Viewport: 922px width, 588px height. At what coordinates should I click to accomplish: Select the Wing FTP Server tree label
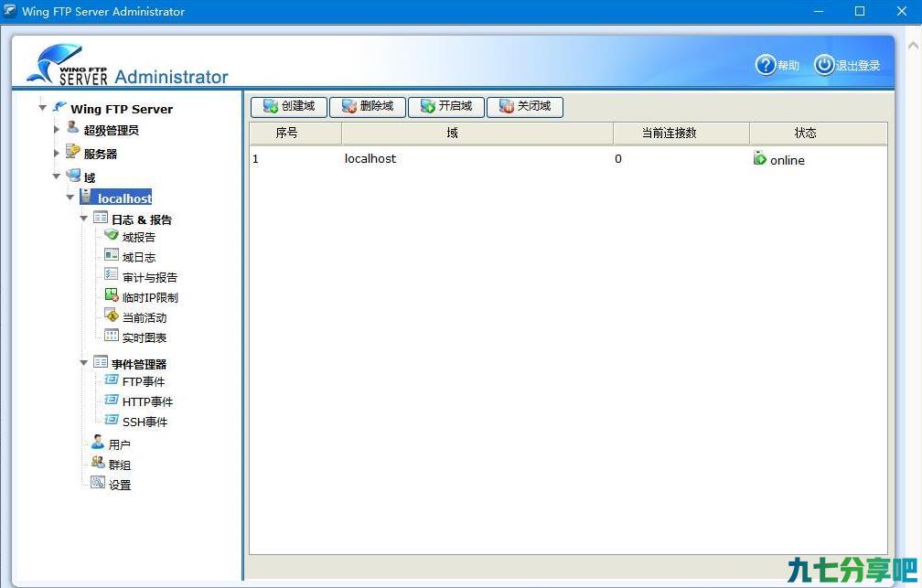[x=122, y=110]
